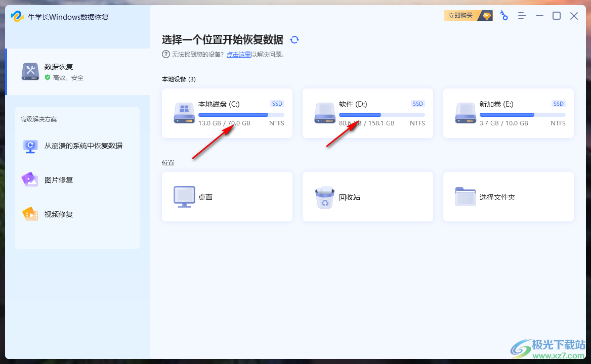Select the 数据恢复 tab in the sidebar
Screen dimensions: 591x364
(x=77, y=71)
